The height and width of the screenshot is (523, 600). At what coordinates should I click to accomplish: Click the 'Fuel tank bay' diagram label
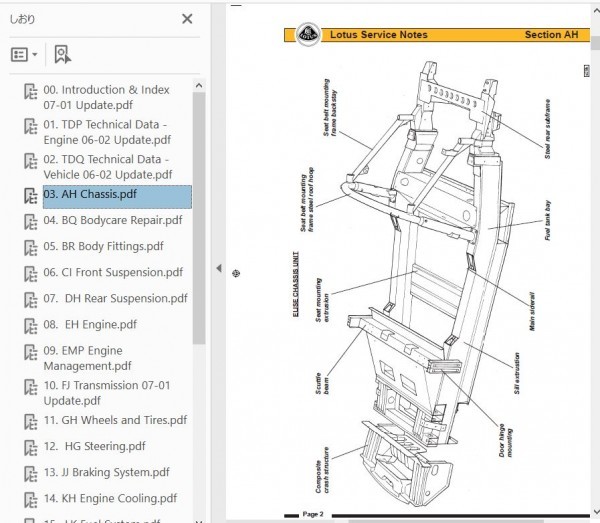[548, 220]
